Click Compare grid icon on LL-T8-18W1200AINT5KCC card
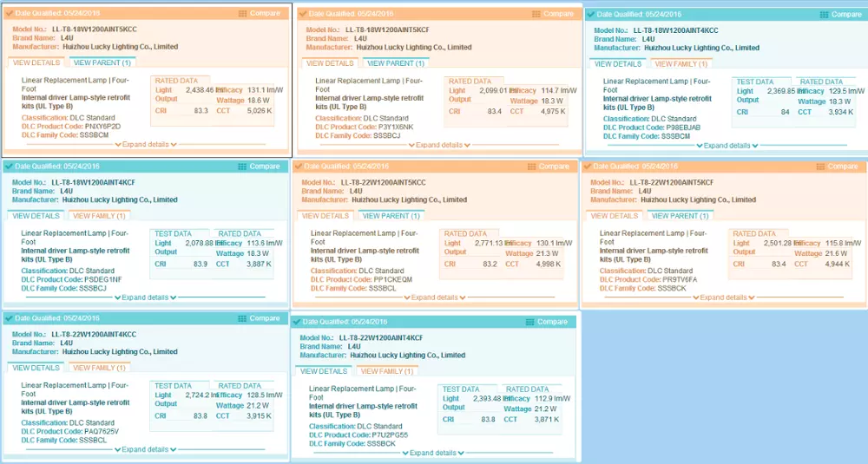Viewport: 868px width, 464px height. [242, 14]
